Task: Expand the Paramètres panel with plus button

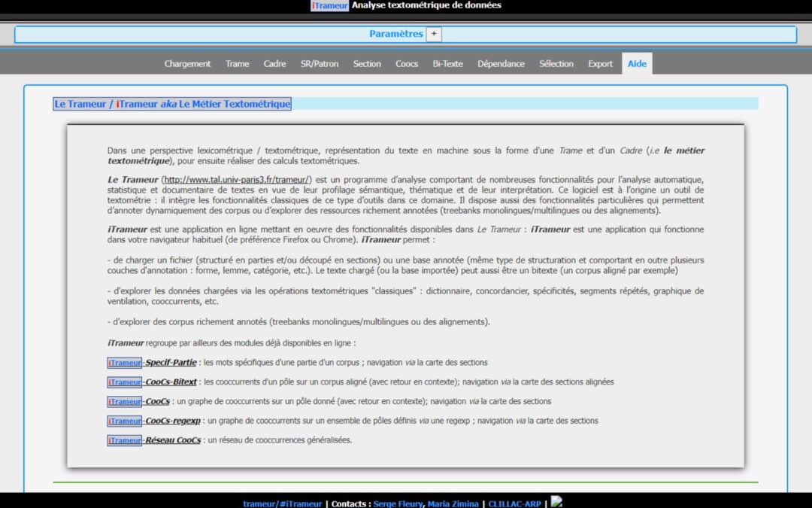Action: [x=434, y=34]
